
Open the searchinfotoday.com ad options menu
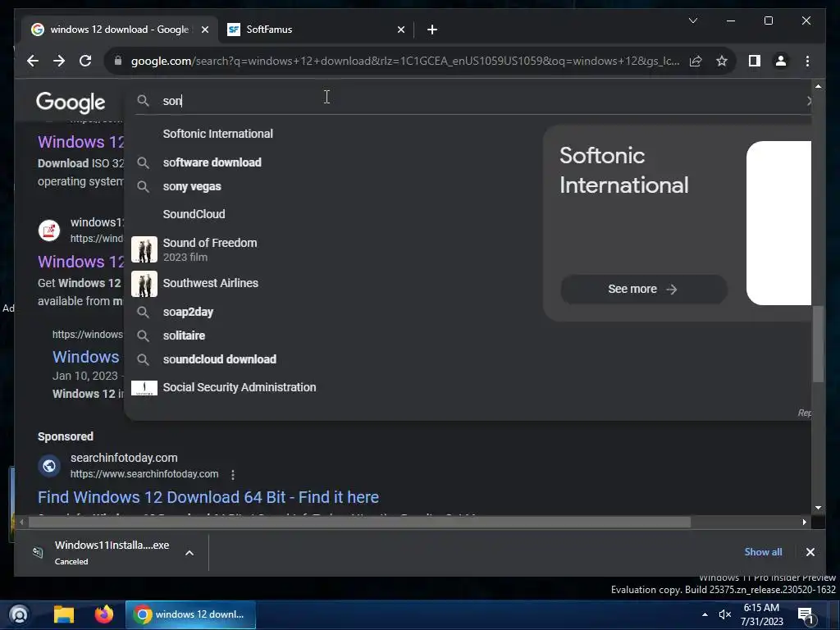click(x=232, y=475)
